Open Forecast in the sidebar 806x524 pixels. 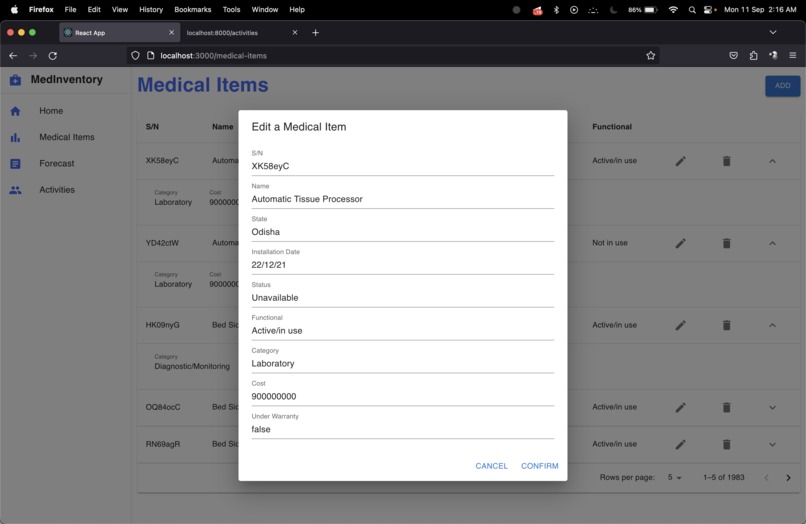coord(66,164)
